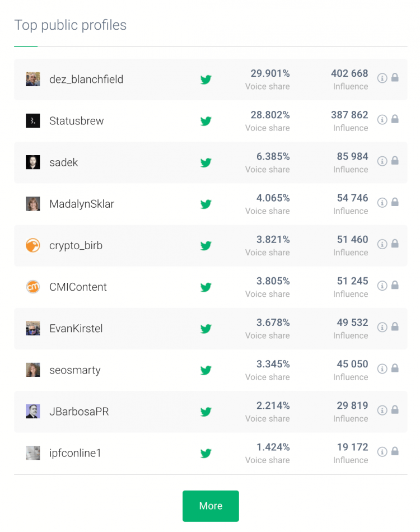Click the CMIContent orange logo avatar
The height and width of the screenshot is (532, 420).
(x=33, y=287)
